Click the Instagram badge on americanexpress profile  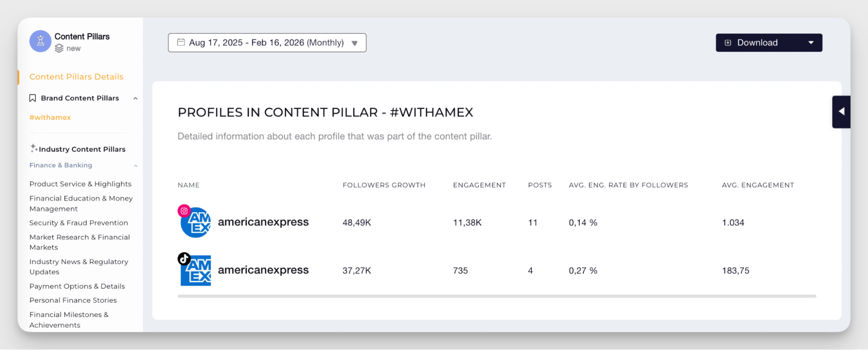184,211
